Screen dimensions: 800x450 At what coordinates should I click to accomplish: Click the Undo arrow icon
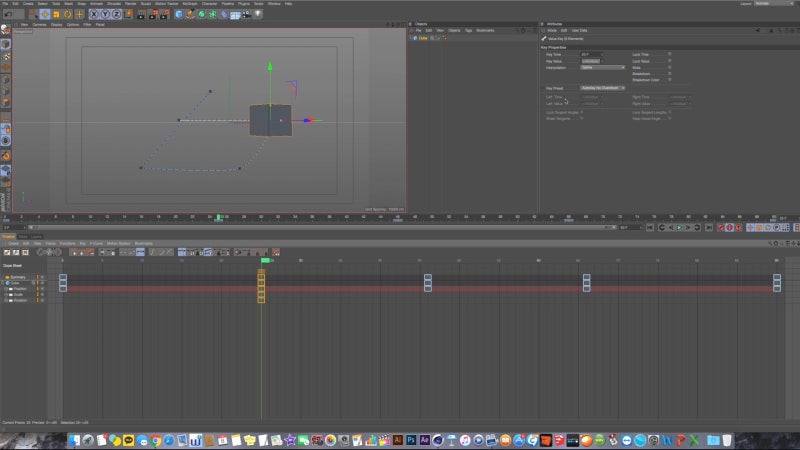(8, 14)
